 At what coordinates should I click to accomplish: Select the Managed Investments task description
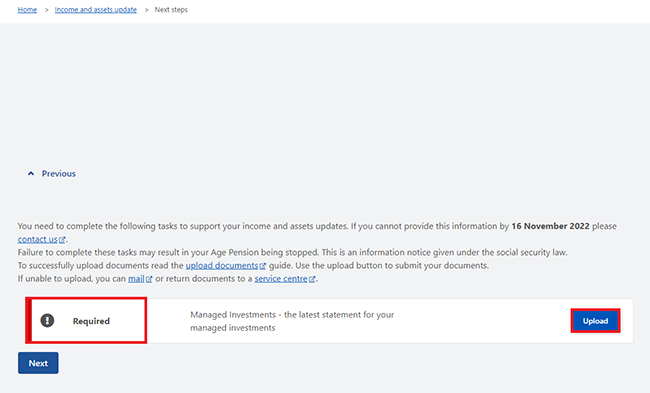tap(292, 321)
